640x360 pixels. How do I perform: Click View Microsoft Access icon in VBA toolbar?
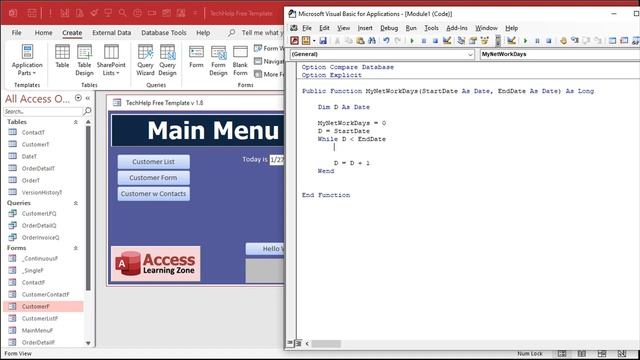coord(294,40)
